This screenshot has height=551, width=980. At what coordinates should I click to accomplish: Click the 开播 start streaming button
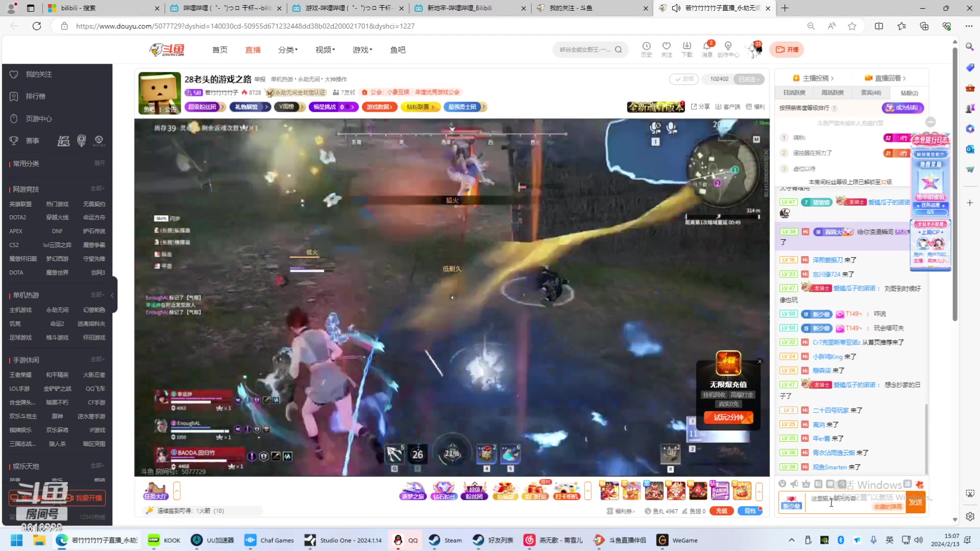click(x=787, y=49)
